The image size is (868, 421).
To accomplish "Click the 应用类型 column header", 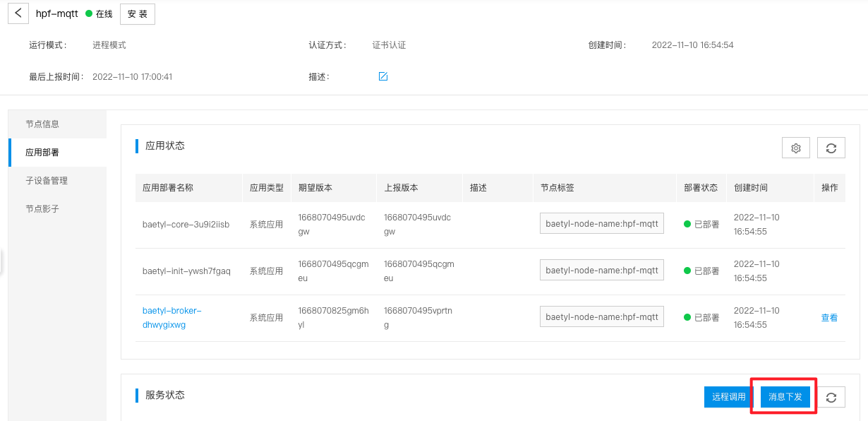I will coord(267,188).
